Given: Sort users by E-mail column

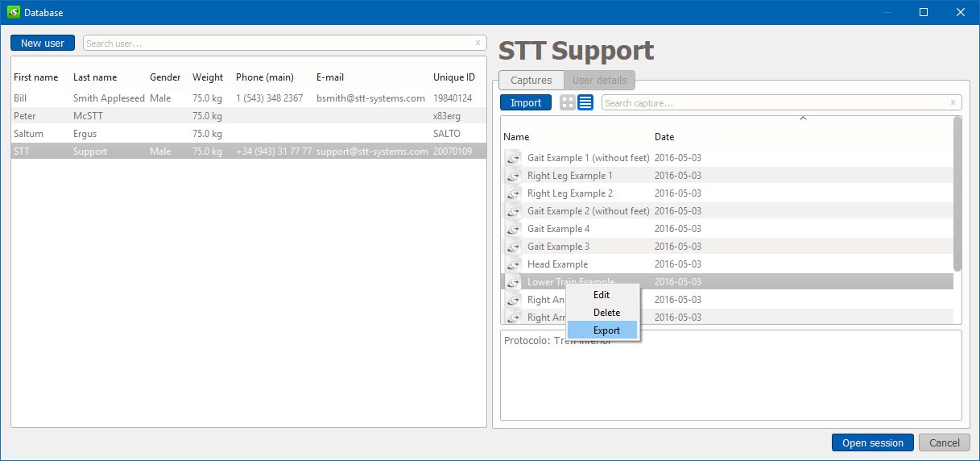Looking at the screenshot, I should [x=330, y=77].
